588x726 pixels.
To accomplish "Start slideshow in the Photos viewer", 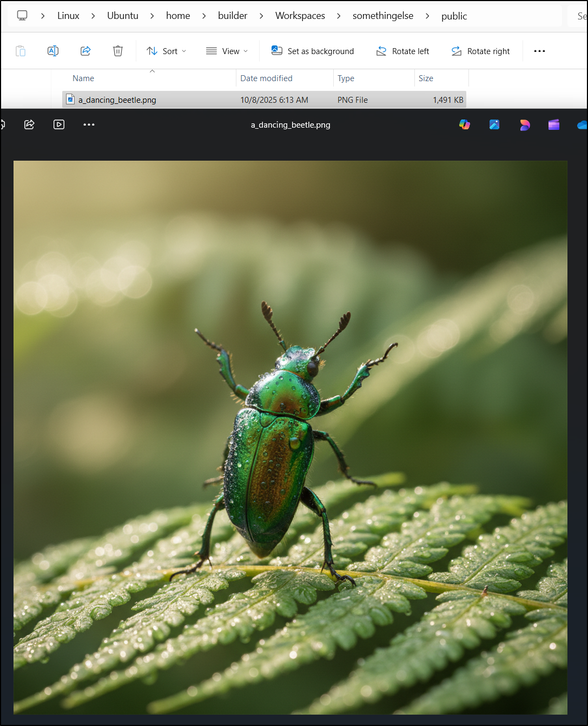I will 59,124.
